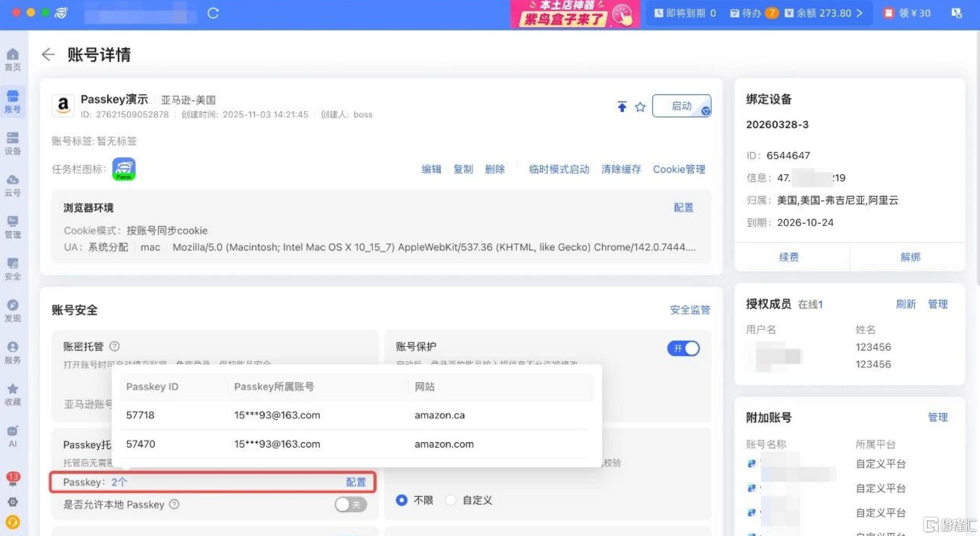Enable the 是否允许本地 Passkey switch
The width and height of the screenshot is (980, 536).
tap(351, 504)
